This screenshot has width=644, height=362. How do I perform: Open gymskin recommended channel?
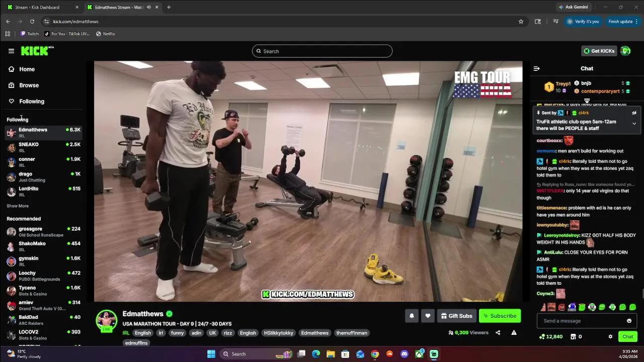[43, 261]
